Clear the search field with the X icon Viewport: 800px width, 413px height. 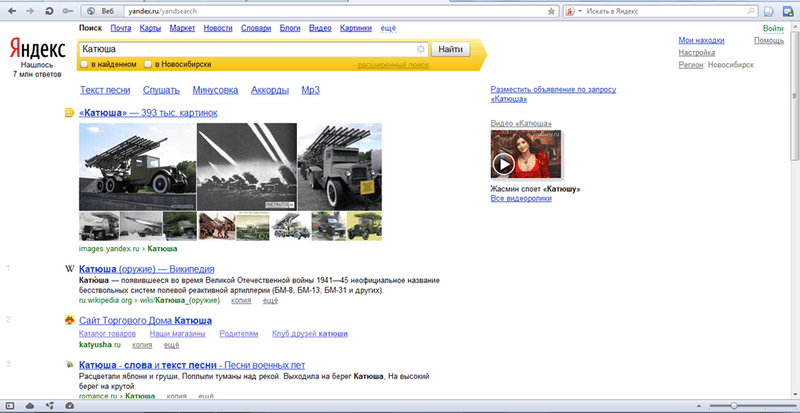[x=421, y=49]
